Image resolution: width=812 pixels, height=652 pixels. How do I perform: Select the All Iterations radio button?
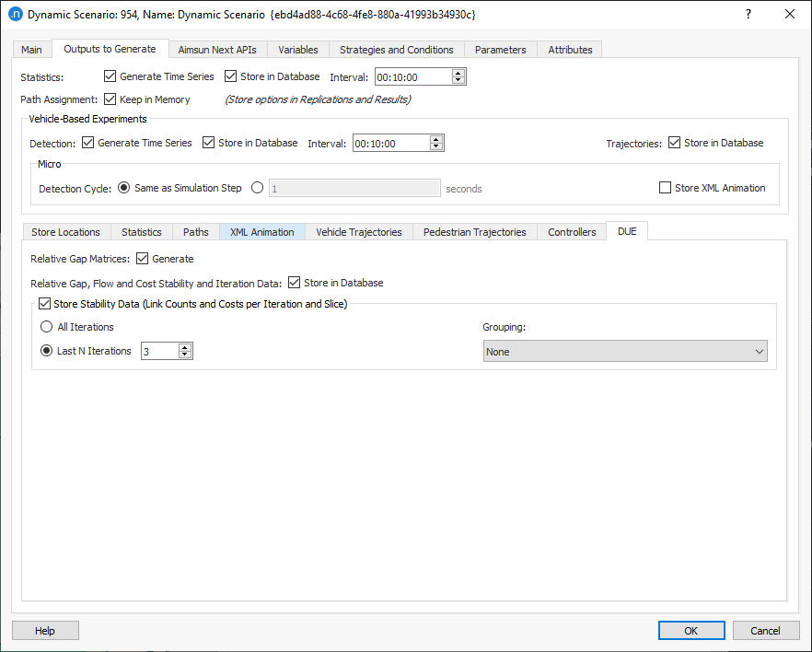(x=46, y=327)
